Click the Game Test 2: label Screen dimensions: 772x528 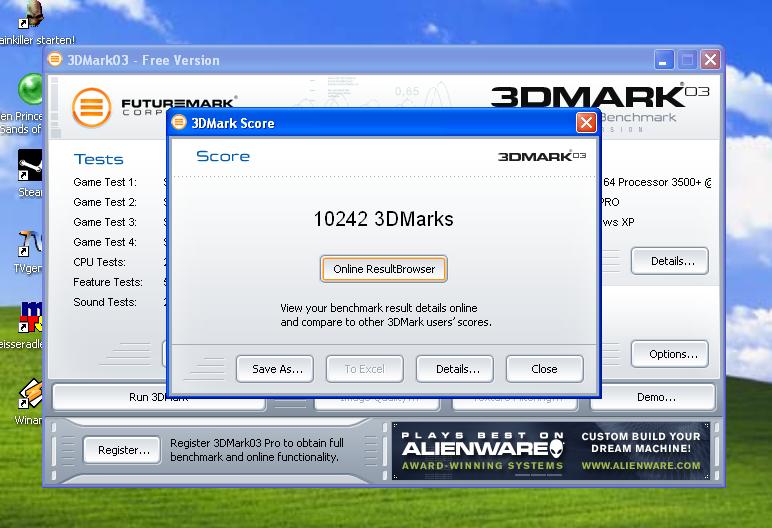pos(105,202)
